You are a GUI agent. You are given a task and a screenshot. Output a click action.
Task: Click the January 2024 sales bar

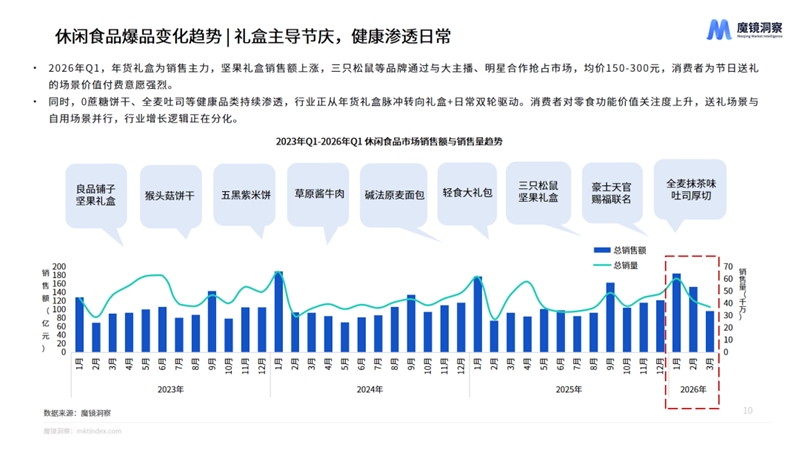[278, 311]
